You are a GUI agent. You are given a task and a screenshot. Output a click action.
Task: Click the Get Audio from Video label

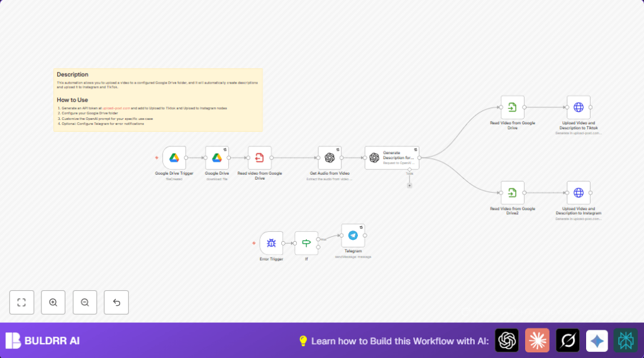pos(330,173)
